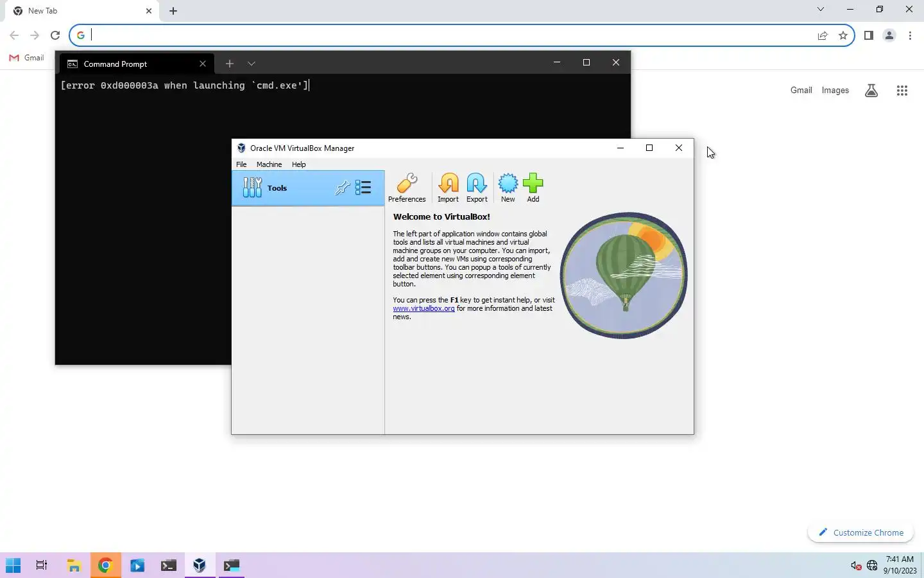
Task: Open Gmail bookmark in bookmarks bar
Action: [x=26, y=58]
